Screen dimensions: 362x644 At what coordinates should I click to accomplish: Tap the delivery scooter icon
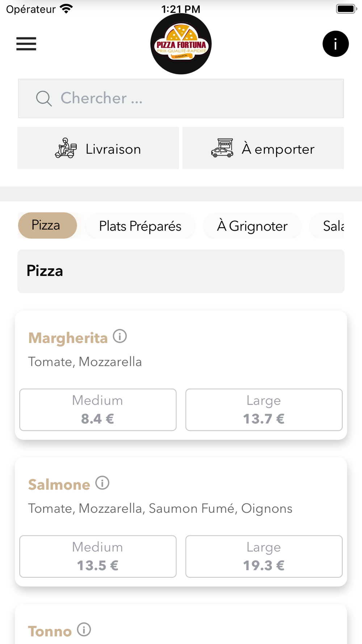click(x=66, y=148)
